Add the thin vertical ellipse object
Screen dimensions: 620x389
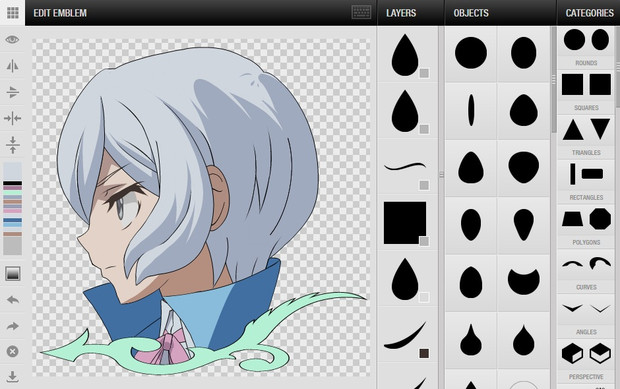coord(471,110)
